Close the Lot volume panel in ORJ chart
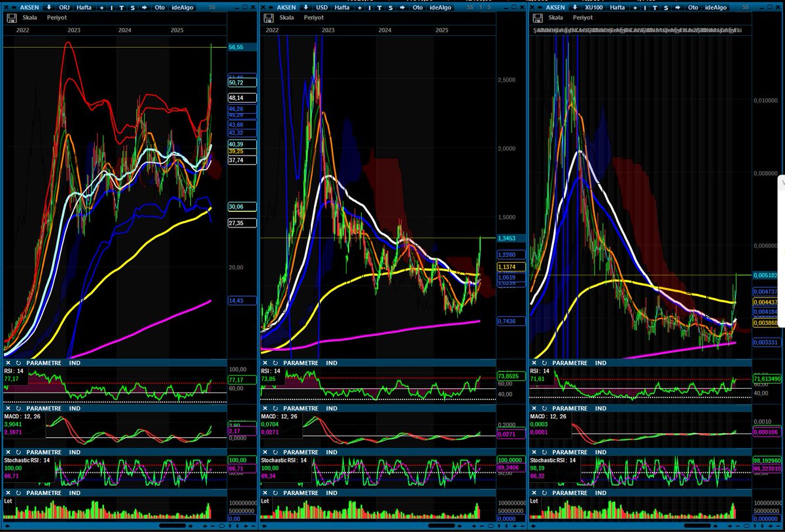Image resolution: width=785 pixels, height=532 pixels. 8,493
